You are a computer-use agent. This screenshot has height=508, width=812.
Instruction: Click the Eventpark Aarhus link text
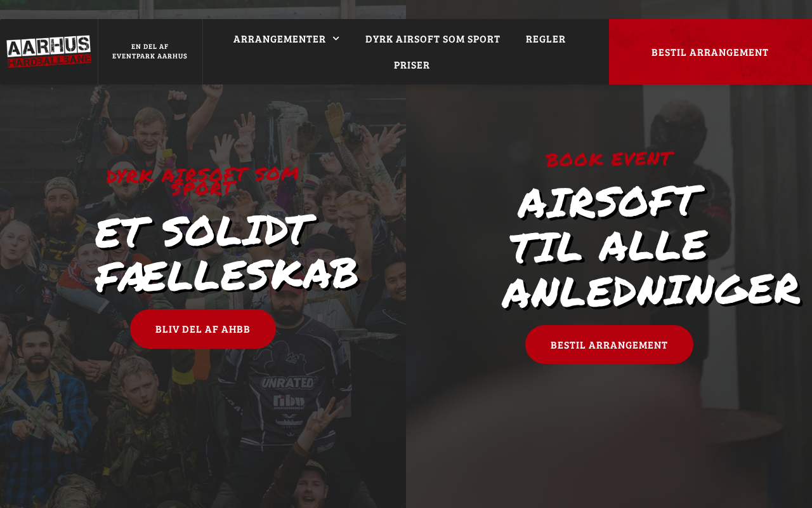(150, 56)
